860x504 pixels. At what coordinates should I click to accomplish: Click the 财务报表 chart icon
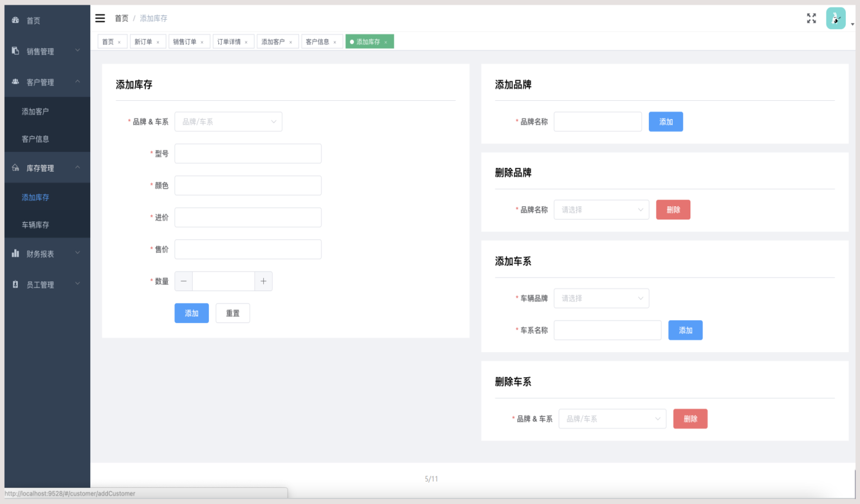coord(15,253)
